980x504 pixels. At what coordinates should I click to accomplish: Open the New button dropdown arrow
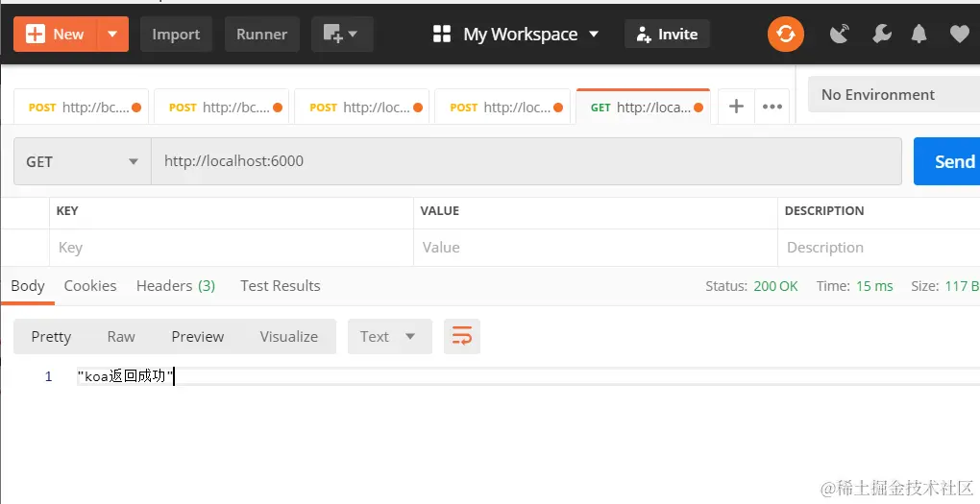coord(113,35)
